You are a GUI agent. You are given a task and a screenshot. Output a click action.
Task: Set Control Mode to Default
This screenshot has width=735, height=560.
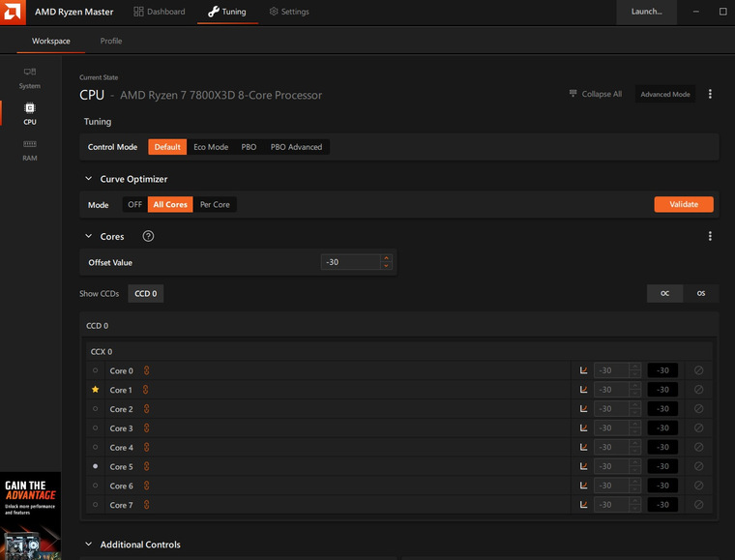167,147
